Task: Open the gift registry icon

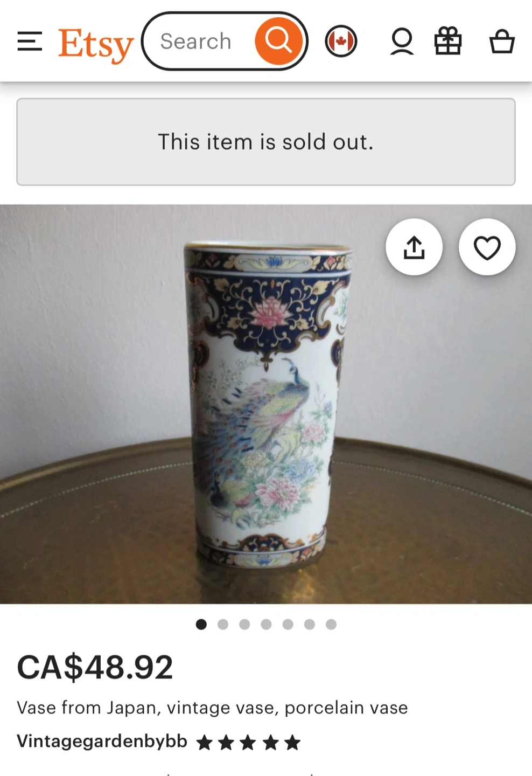Action: pos(448,41)
